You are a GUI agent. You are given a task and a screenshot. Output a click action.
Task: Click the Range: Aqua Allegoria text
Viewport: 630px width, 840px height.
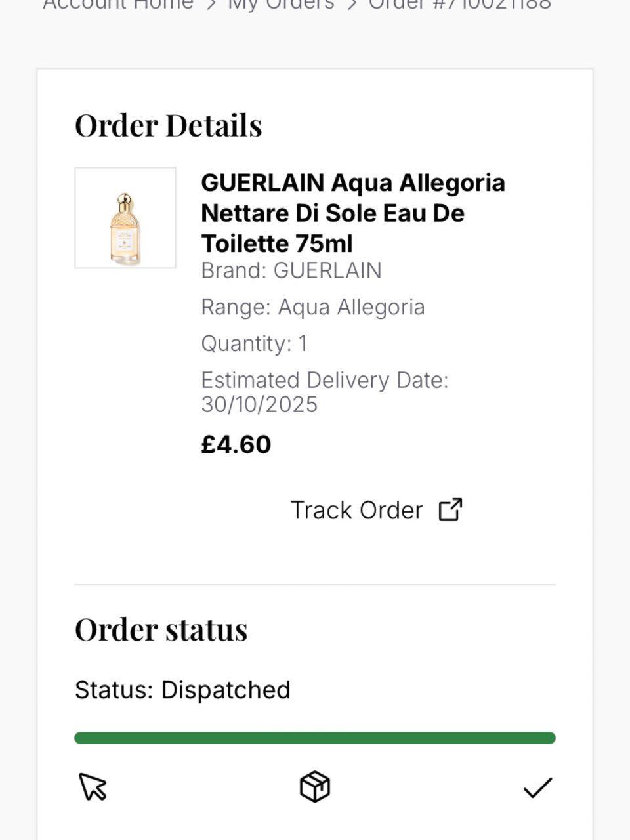pyautogui.click(x=312, y=307)
